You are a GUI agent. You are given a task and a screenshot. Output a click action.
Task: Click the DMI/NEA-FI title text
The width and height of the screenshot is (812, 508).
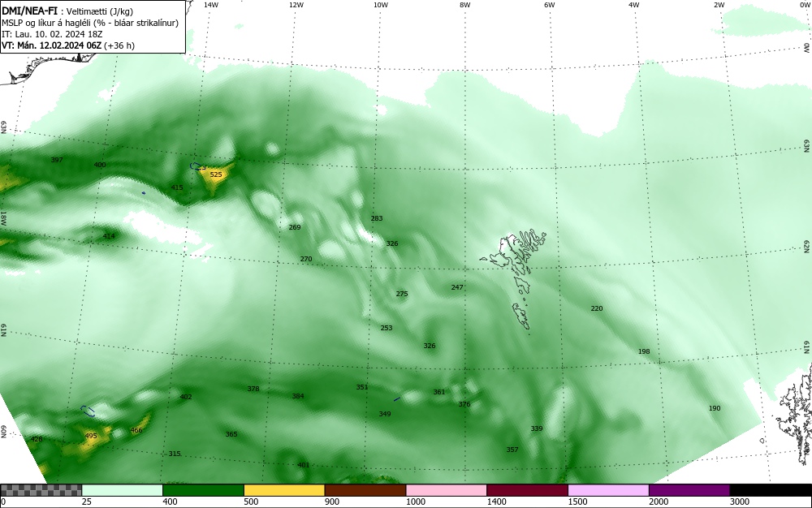point(30,11)
